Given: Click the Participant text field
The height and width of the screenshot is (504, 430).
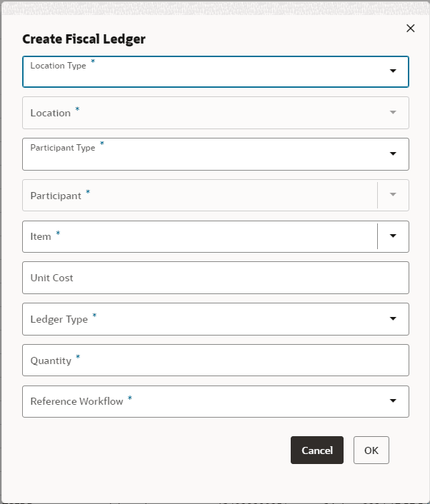Looking at the screenshot, I should [200, 195].
